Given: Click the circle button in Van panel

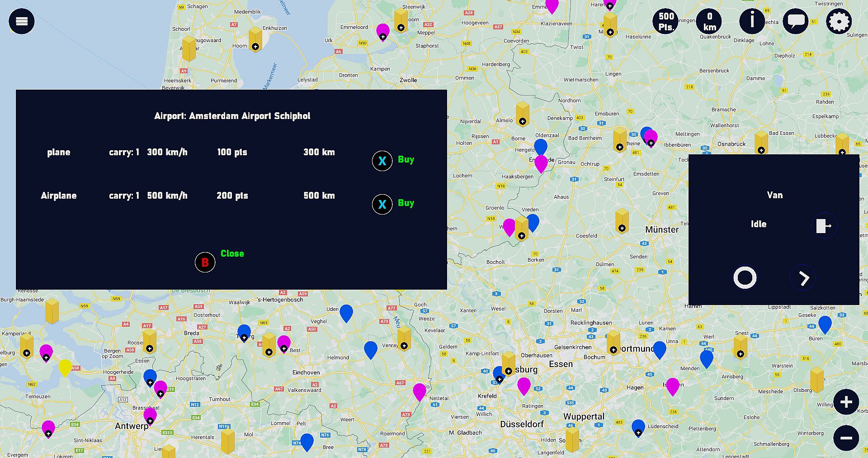Looking at the screenshot, I should (x=745, y=277).
